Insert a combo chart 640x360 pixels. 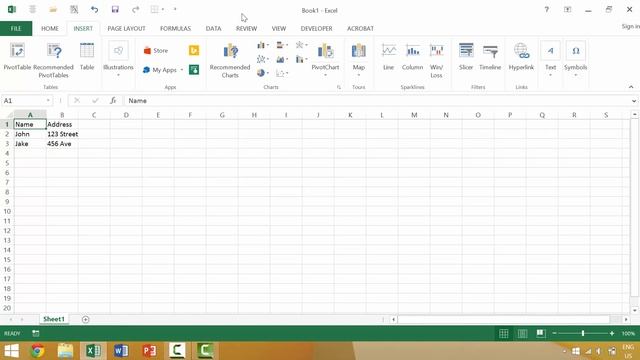pyautogui.click(x=301, y=60)
